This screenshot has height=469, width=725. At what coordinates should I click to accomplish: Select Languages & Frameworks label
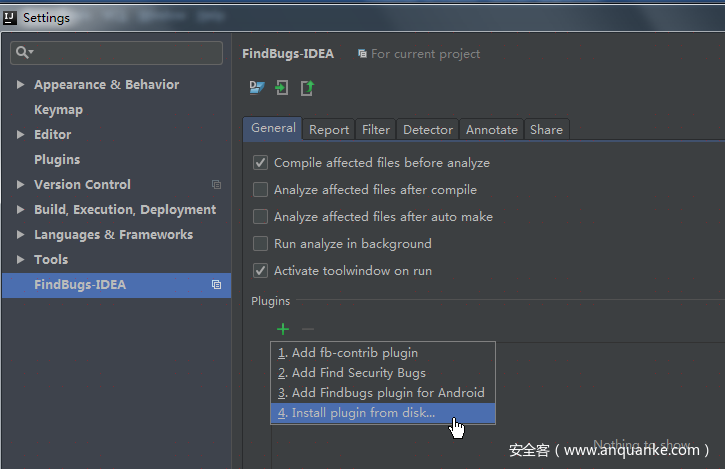[113, 234]
